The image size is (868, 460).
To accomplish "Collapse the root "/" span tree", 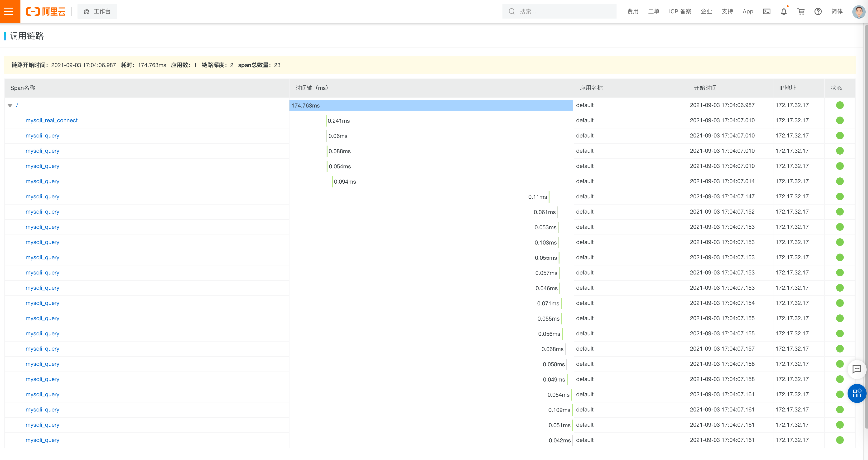I will [10, 106].
